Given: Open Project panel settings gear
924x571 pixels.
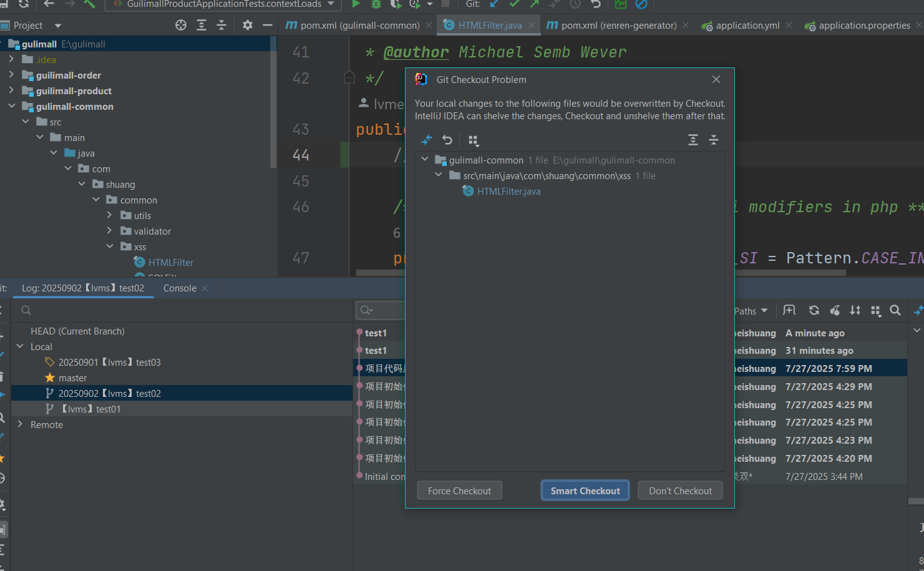Looking at the screenshot, I should (x=248, y=25).
